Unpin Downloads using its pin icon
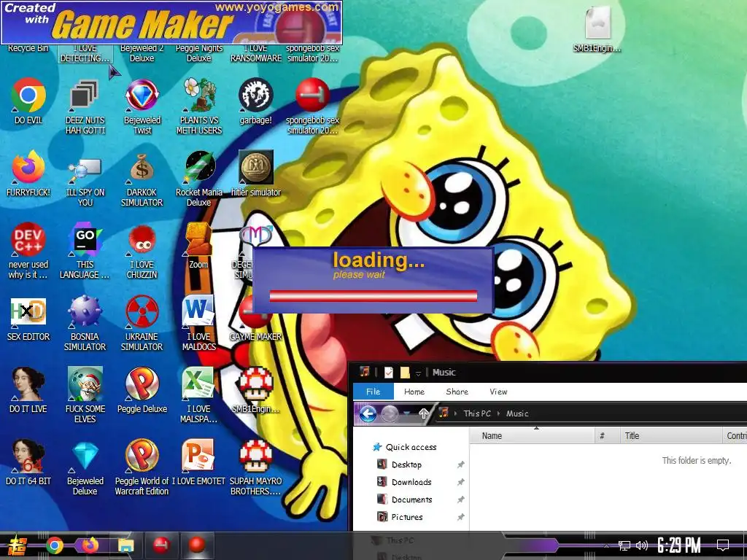The image size is (747, 560). [x=461, y=482]
